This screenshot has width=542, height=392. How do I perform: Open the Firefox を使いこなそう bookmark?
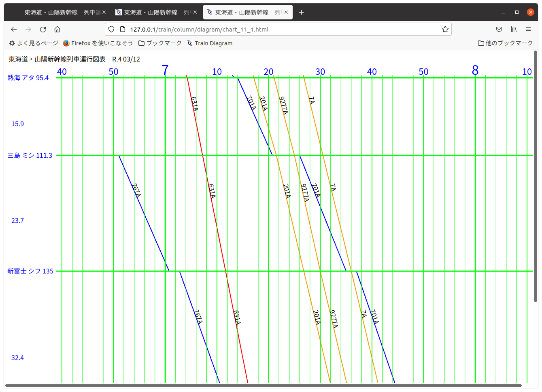pos(98,43)
